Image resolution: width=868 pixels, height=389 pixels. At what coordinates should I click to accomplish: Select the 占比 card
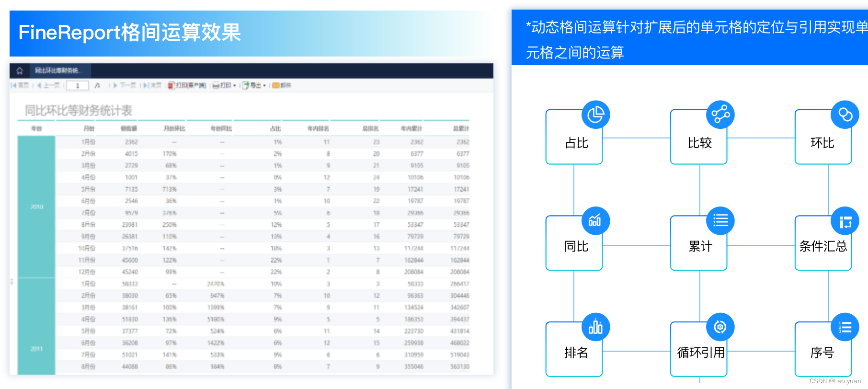coord(574,137)
